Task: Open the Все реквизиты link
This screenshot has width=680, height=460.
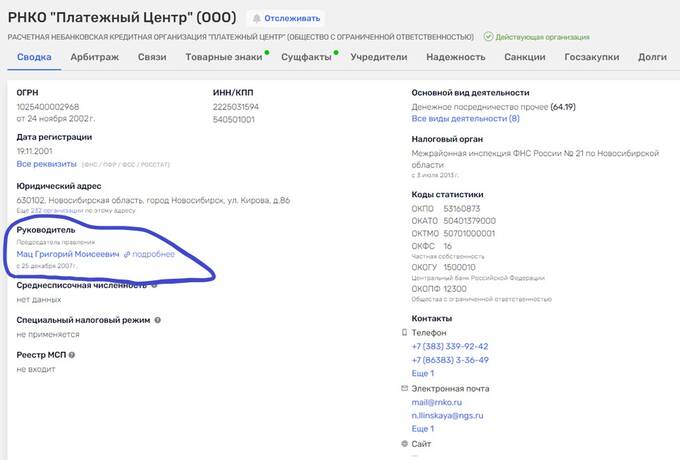Action: click(x=46, y=163)
